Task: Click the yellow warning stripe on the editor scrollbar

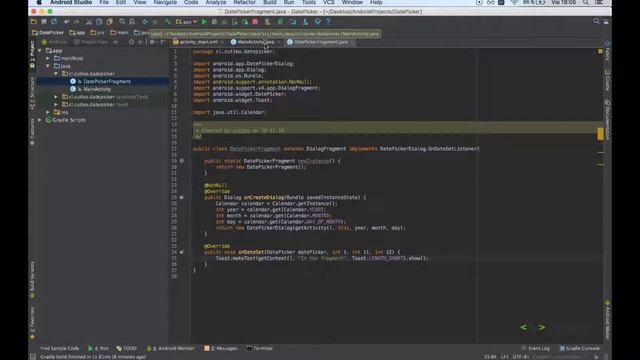Action: 600,134
